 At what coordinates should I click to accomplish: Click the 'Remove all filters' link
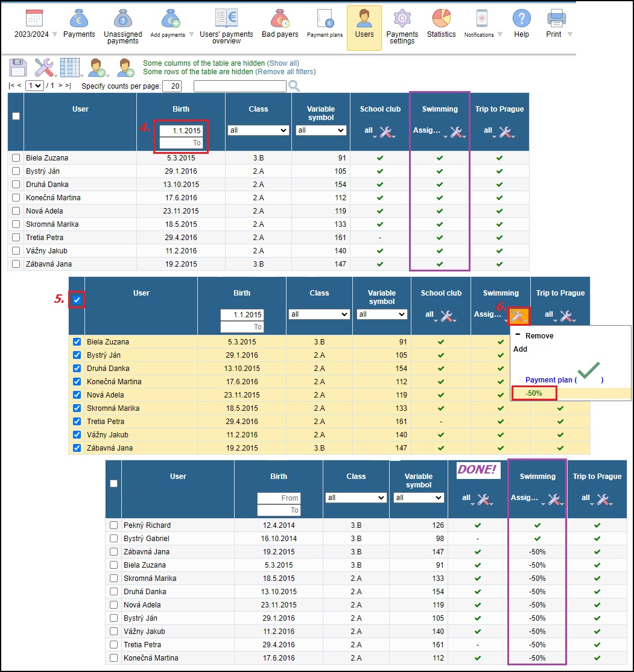pos(285,72)
